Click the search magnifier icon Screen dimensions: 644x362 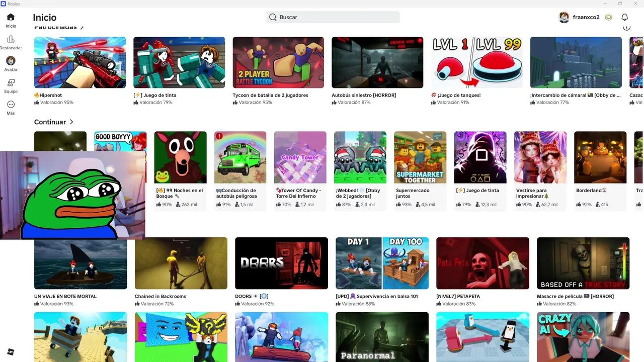tap(273, 17)
